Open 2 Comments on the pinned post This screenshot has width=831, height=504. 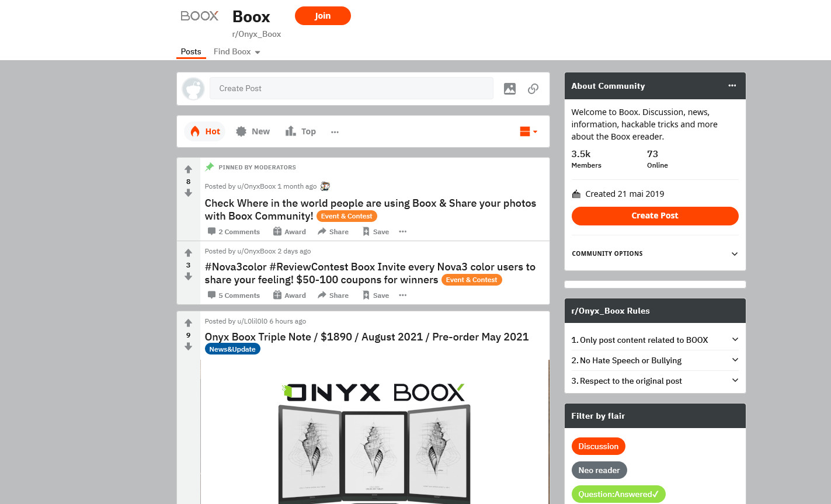pyautogui.click(x=234, y=232)
